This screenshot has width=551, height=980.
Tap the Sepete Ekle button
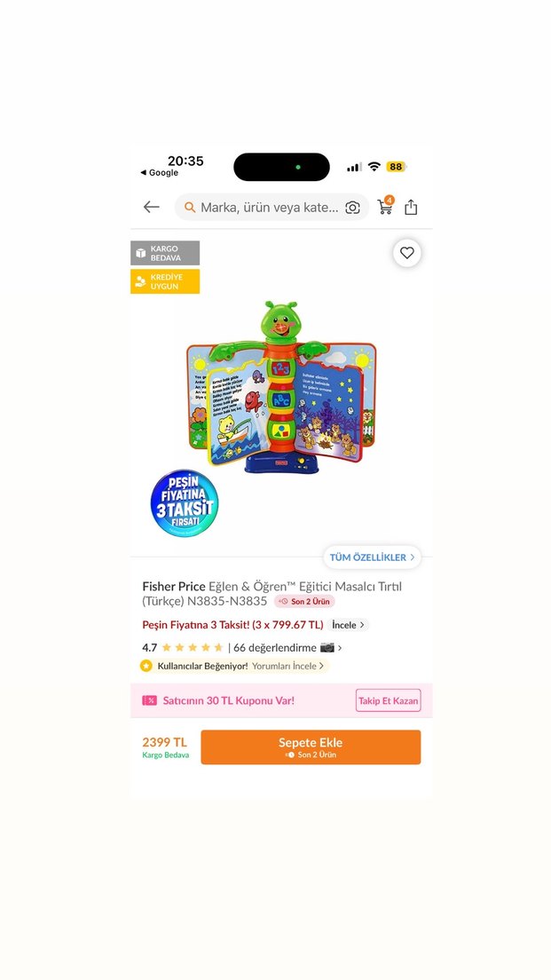(x=311, y=747)
